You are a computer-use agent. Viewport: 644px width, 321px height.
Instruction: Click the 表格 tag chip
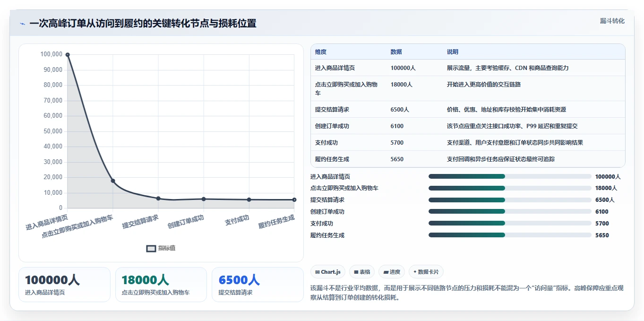coord(362,272)
